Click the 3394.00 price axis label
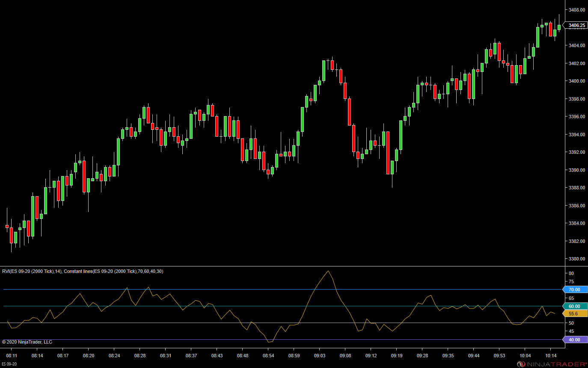This screenshot has height=368, width=588. pyautogui.click(x=576, y=135)
